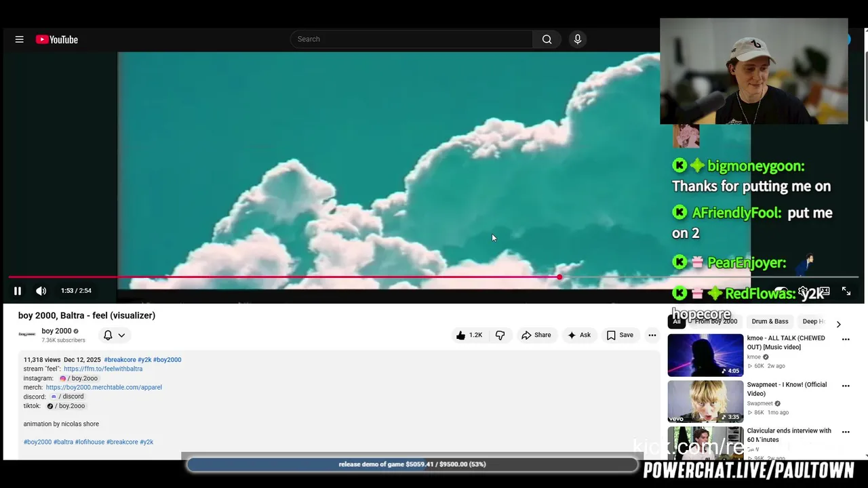This screenshot has height=488, width=868.
Task: Pause the video
Action: pyautogui.click(x=18, y=291)
